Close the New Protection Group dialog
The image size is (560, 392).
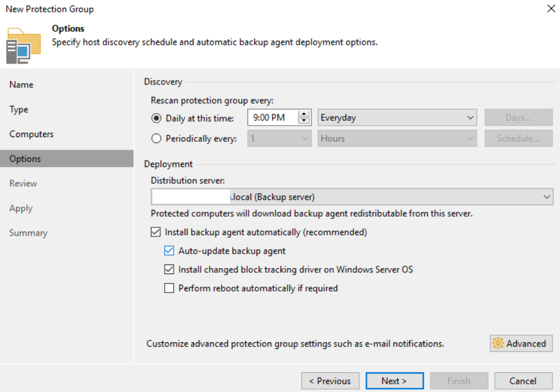[550, 8]
